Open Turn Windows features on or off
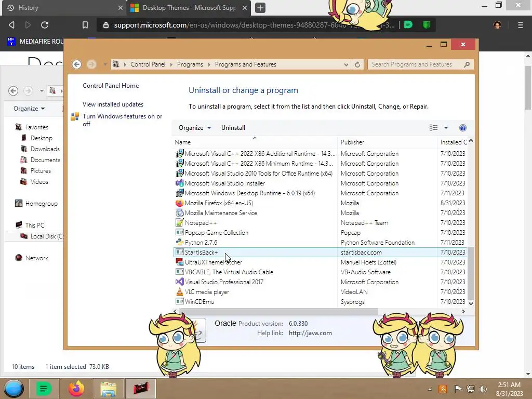The width and height of the screenshot is (532, 399). (x=122, y=120)
